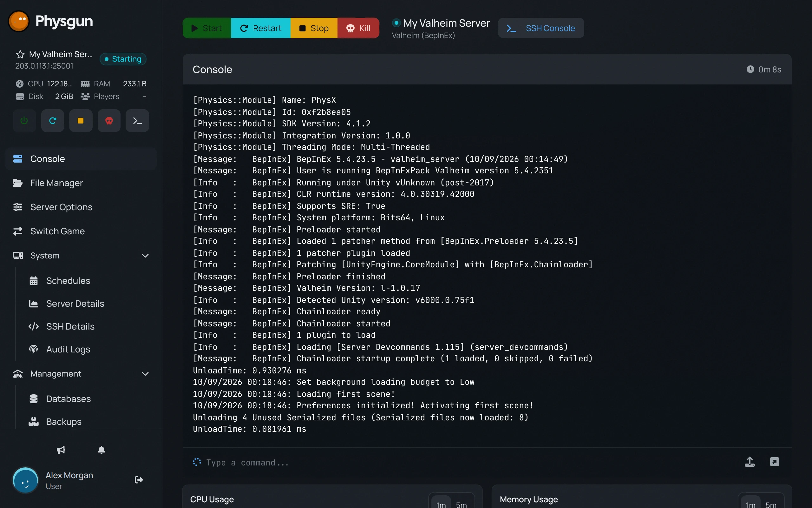
Task: Open announcements via the megaphone icon
Action: [61, 450]
